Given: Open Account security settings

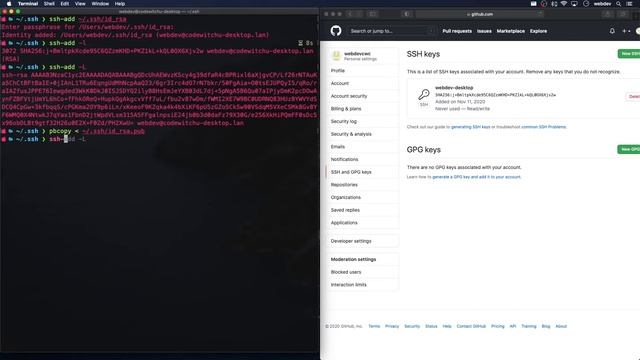Looking at the screenshot, I should 362,96.
